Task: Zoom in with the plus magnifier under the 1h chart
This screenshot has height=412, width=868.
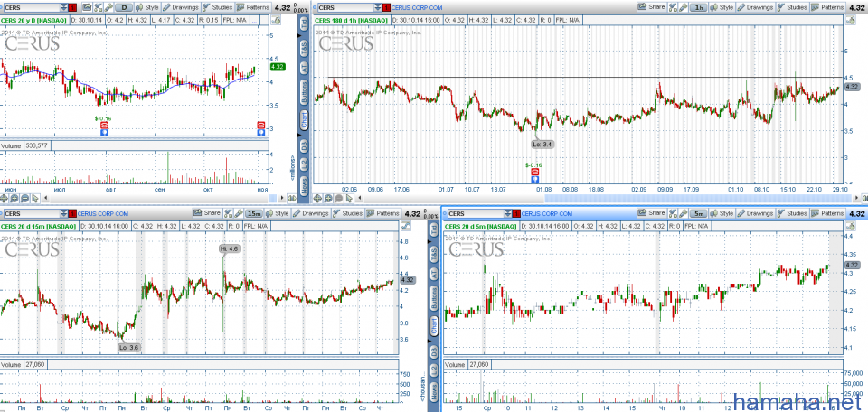Action: (328, 198)
